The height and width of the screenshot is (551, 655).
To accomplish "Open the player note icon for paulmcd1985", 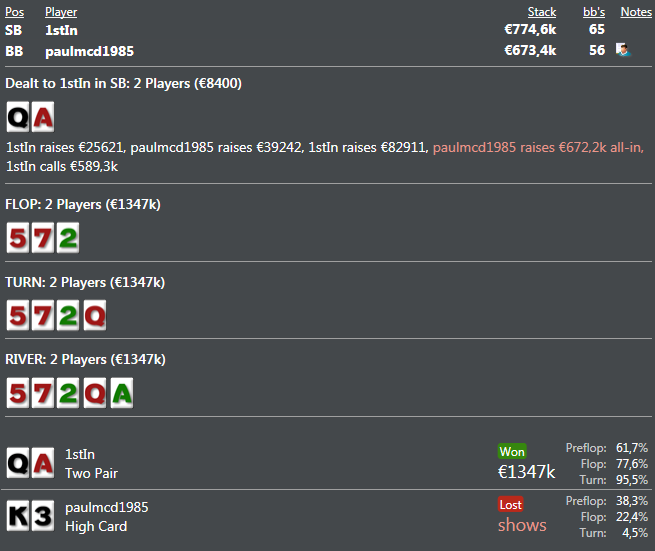I will click(623, 50).
